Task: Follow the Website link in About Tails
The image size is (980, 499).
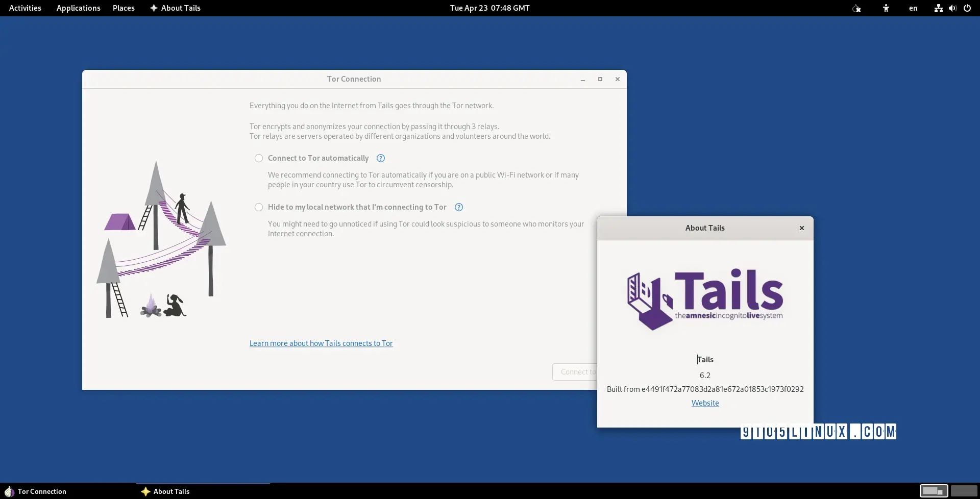Action: point(705,403)
